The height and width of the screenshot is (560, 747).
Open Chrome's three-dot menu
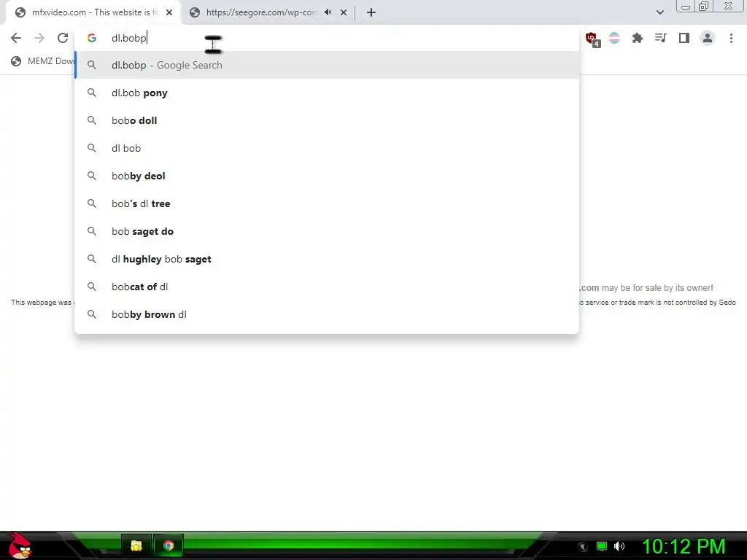tap(731, 38)
